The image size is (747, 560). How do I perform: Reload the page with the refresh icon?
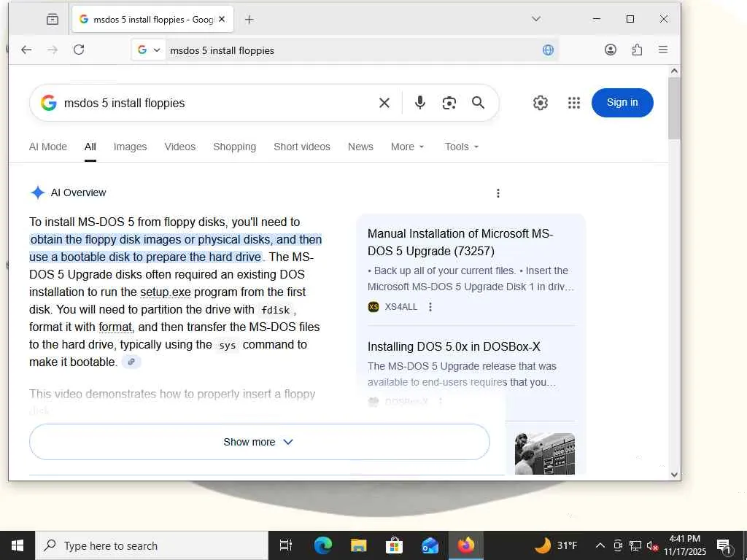pyautogui.click(x=79, y=50)
